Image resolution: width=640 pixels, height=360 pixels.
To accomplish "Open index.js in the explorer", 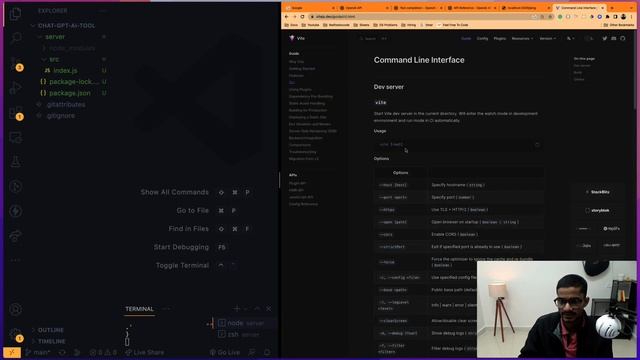I will [x=65, y=71].
